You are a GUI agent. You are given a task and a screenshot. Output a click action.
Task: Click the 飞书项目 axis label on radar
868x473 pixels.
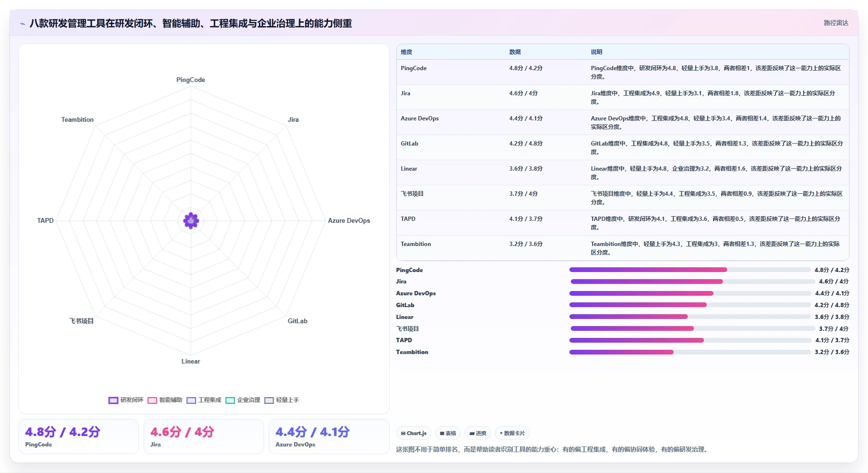click(x=82, y=321)
